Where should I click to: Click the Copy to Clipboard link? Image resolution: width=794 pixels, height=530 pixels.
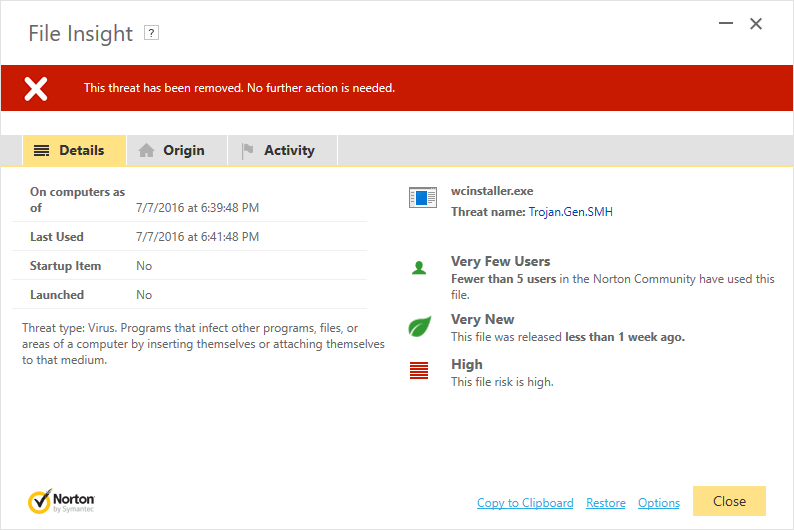(x=525, y=503)
